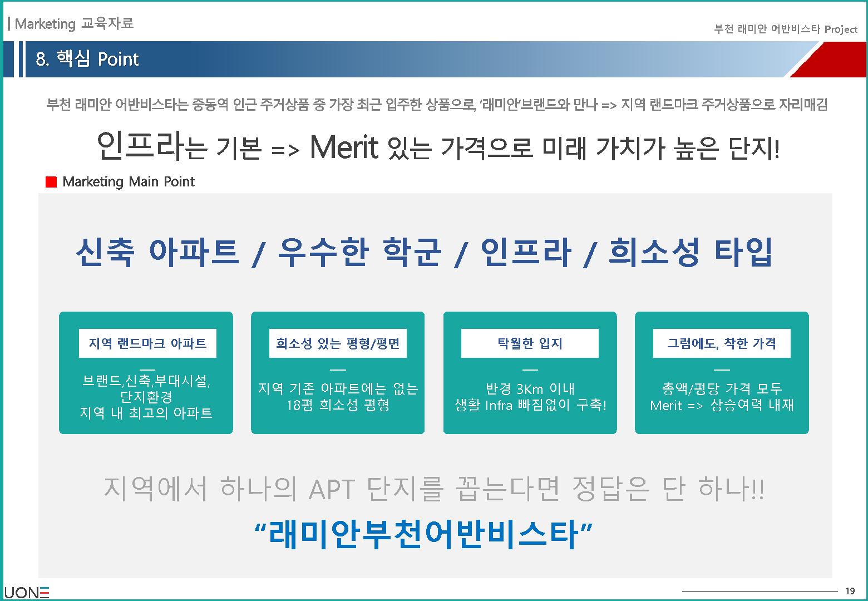Click the page number 19
The image size is (868, 601).
point(850,591)
